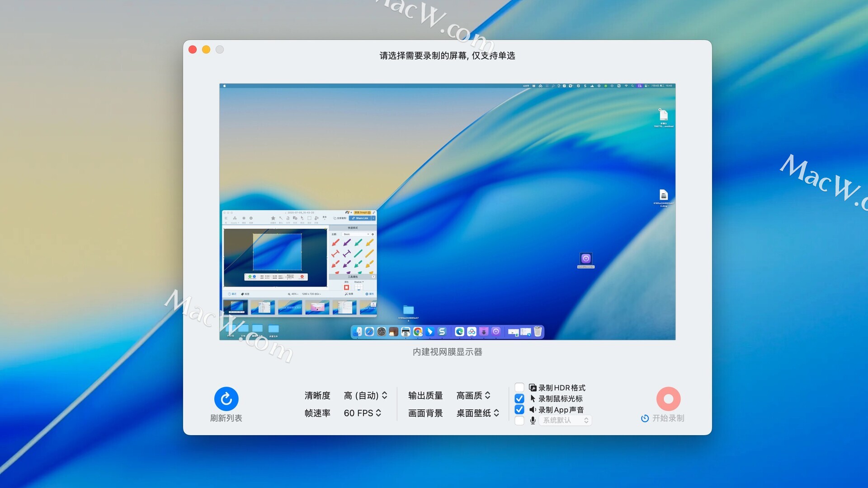
Task: Open the 画面背景 dropdown showing 桌面壁纸
Action: (x=478, y=413)
